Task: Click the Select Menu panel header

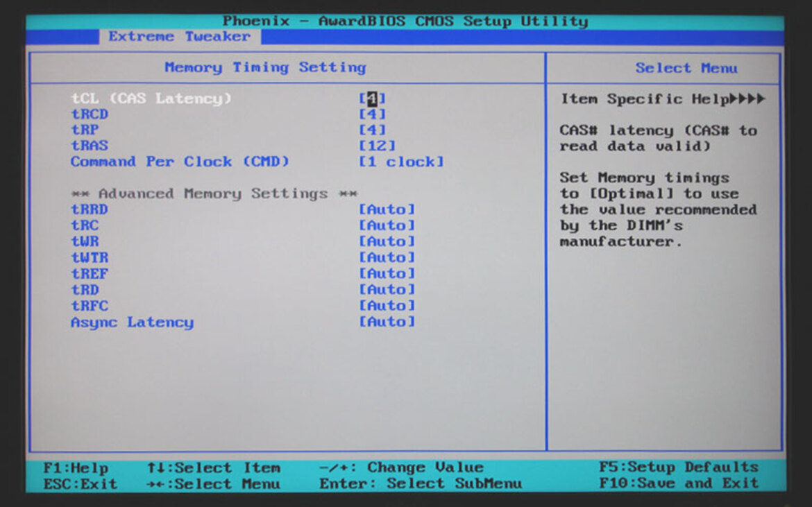Action: click(x=686, y=68)
